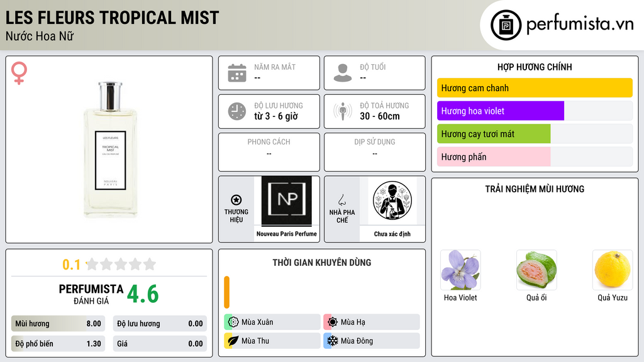
Task: Click the purple Hương hoa violet bar
Action: [501, 111]
